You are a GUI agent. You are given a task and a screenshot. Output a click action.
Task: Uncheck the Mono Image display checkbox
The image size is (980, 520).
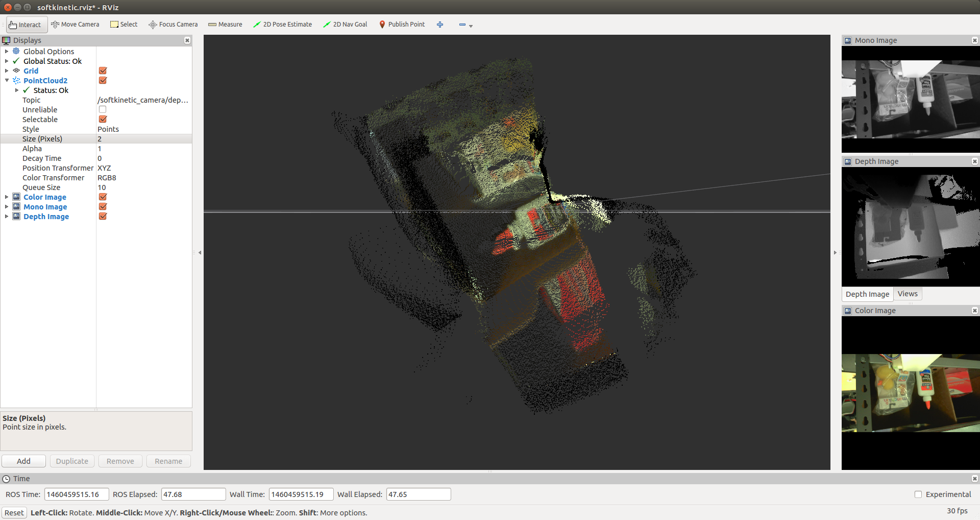pos(103,206)
